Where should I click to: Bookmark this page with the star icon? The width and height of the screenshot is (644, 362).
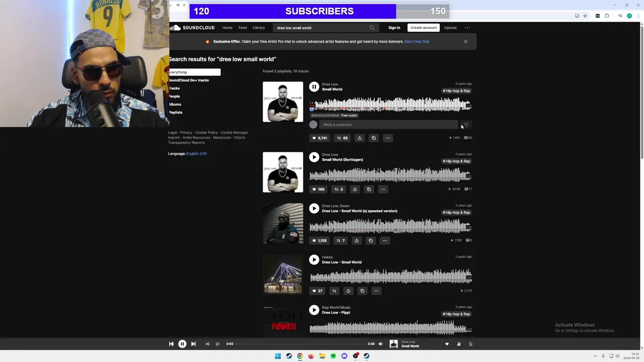(x=585, y=16)
